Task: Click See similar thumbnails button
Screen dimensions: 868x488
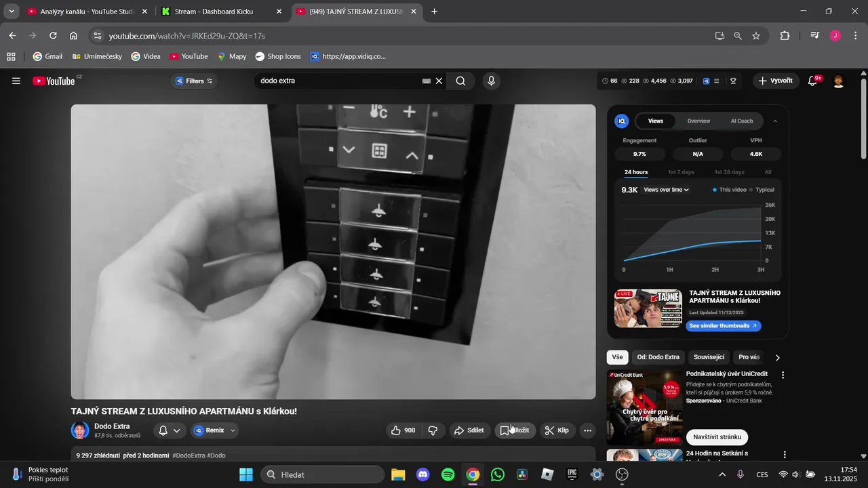Action: pos(724,326)
